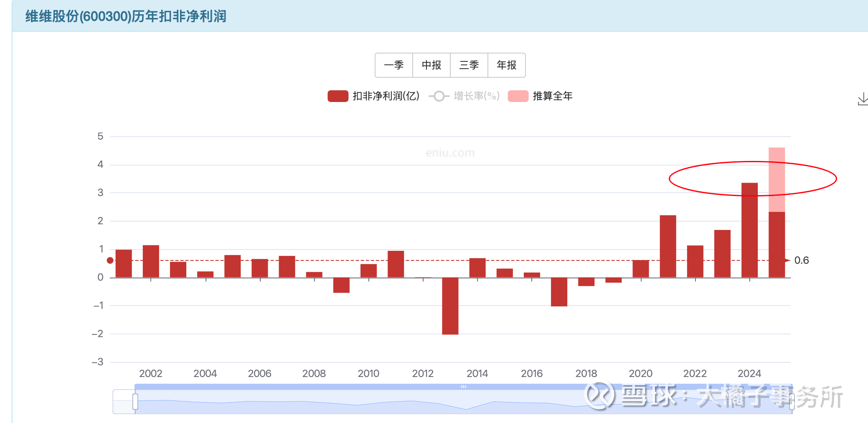
Task: Switch to the 中报 report tab
Action: coord(431,65)
